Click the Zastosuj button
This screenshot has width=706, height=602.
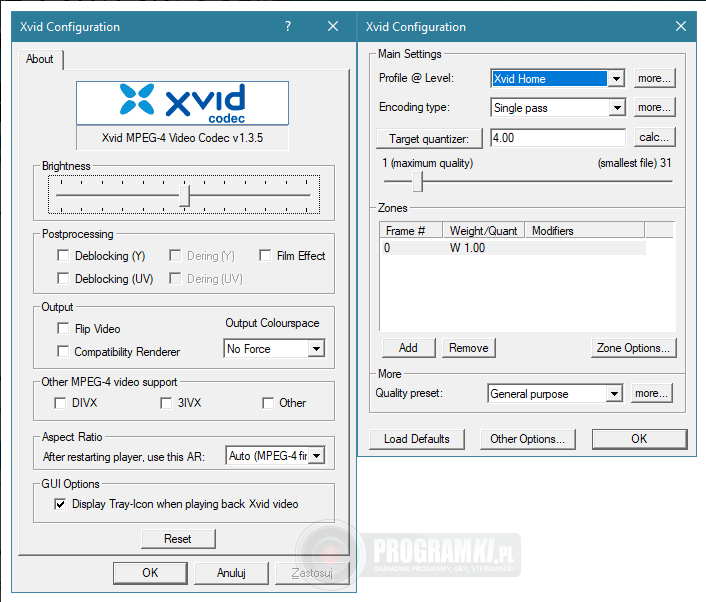312,573
